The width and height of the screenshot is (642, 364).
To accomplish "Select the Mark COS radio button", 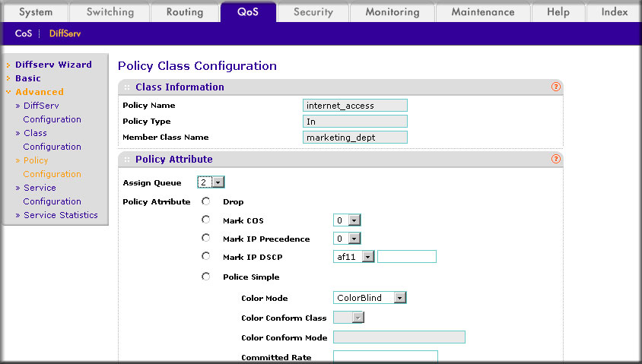I will click(206, 220).
